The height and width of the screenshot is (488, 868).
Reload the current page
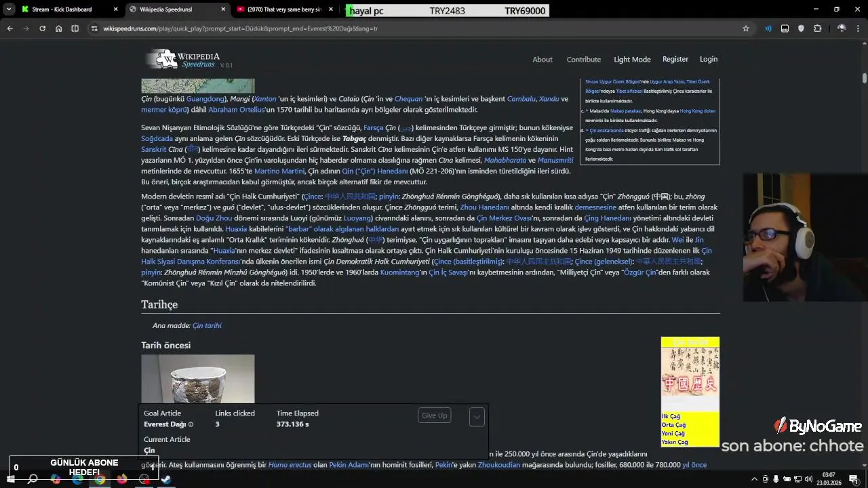click(x=42, y=28)
